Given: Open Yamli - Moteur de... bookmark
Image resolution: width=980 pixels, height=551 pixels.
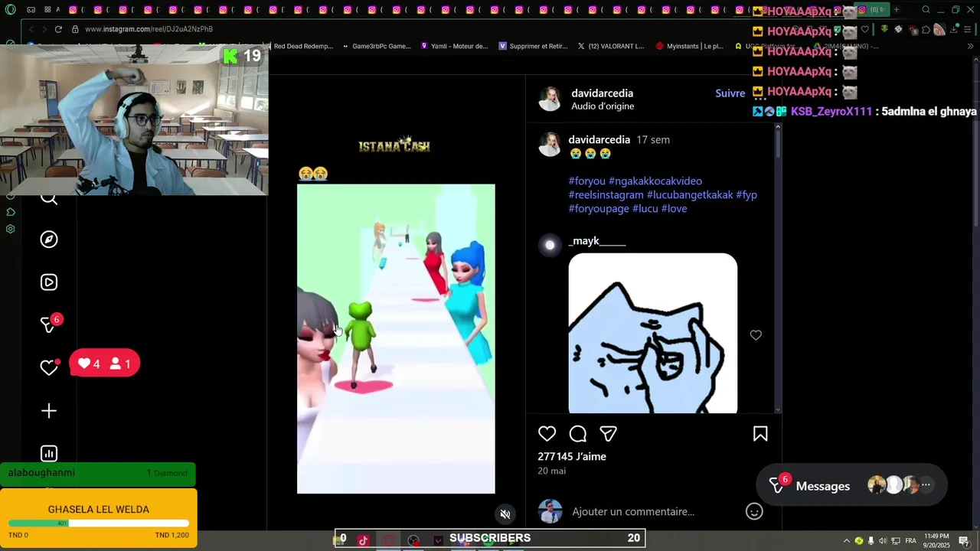Looking at the screenshot, I should coord(454,46).
